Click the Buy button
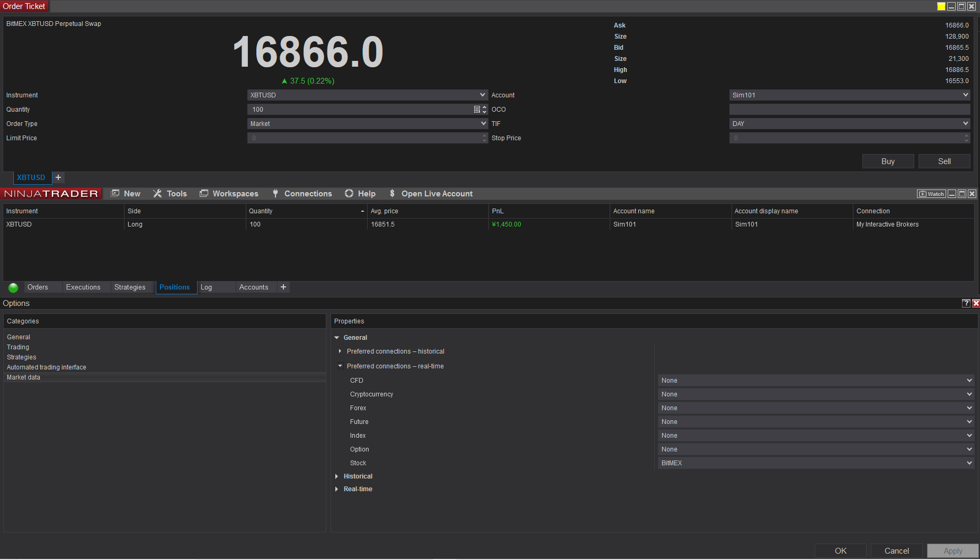The height and width of the screenshot is (560, 980). (x=888, y=161)
